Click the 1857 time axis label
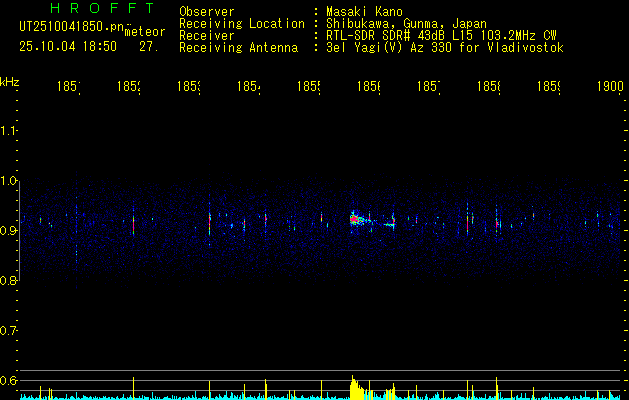The width and height of the screenshot is (629, 400). 428,87
